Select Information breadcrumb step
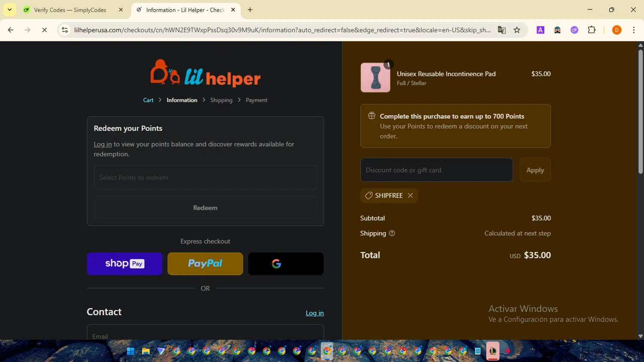Image resolution: width=644 pixels, height=362 pixels. [x=182, y=100]
